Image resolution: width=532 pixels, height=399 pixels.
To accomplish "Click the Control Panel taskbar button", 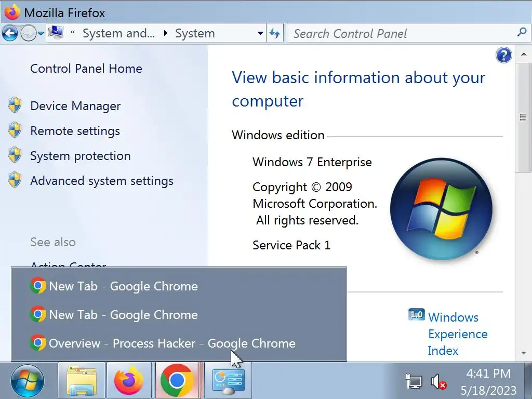I will pos(228,380).
